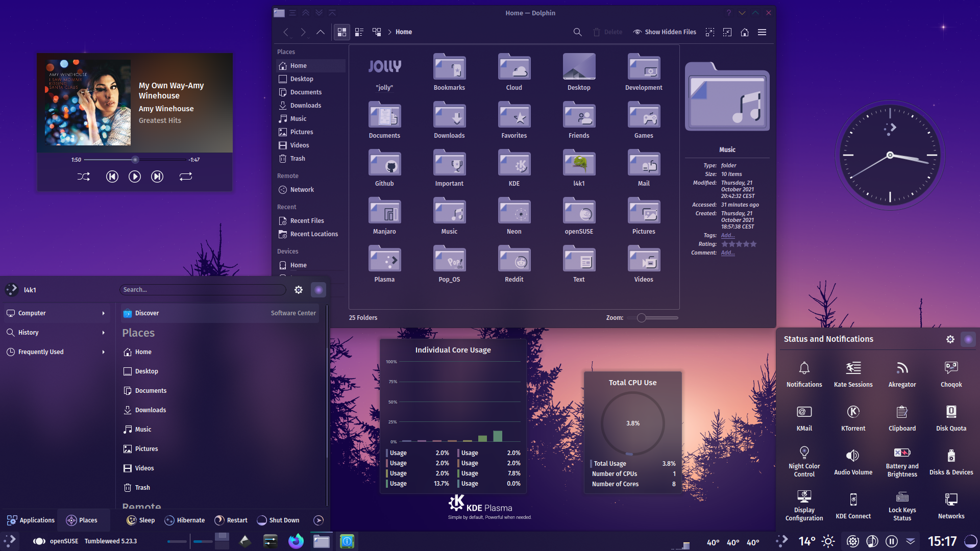
Task: Open Firefox from the taskbar
Action: point(296,541)
